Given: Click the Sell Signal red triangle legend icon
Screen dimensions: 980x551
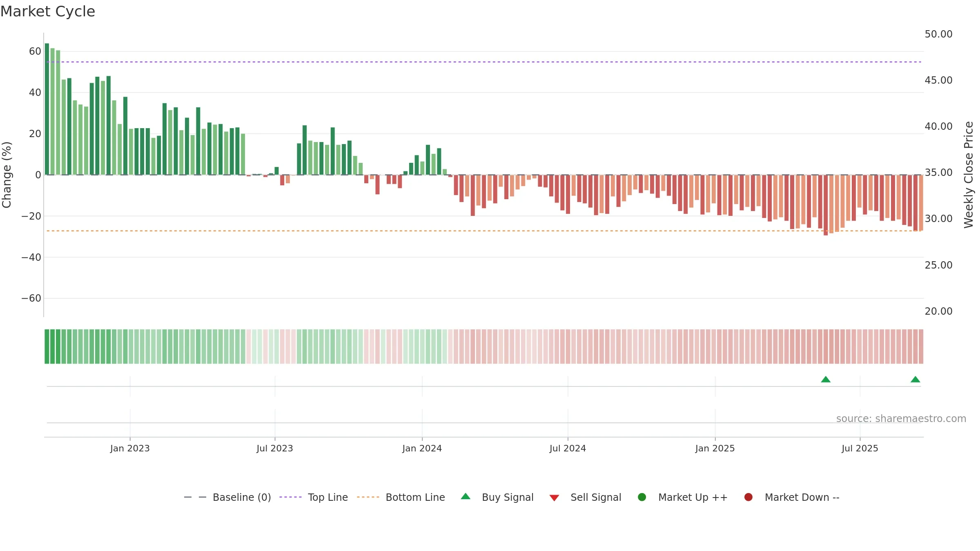Looking at the screenshot, I should point(554,498).
